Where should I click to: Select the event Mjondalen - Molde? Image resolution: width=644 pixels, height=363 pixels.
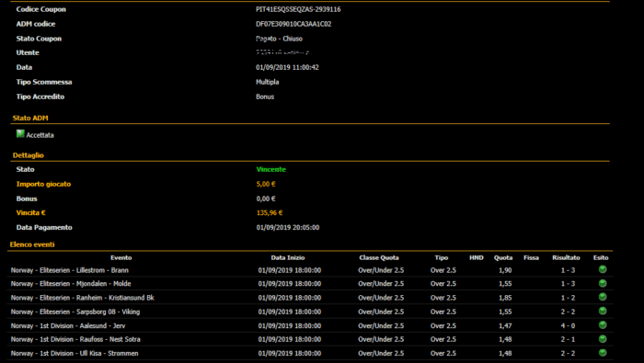pos(71,284)
